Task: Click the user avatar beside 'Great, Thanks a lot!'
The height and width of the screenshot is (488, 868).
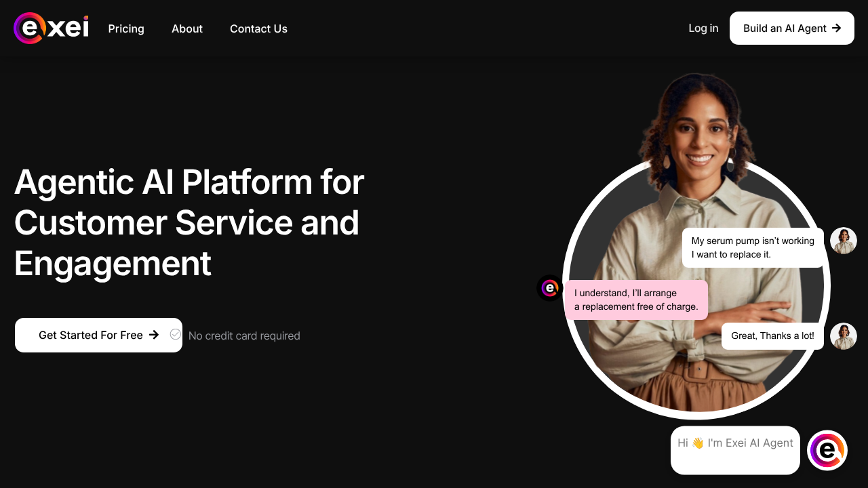Action: 843,336
